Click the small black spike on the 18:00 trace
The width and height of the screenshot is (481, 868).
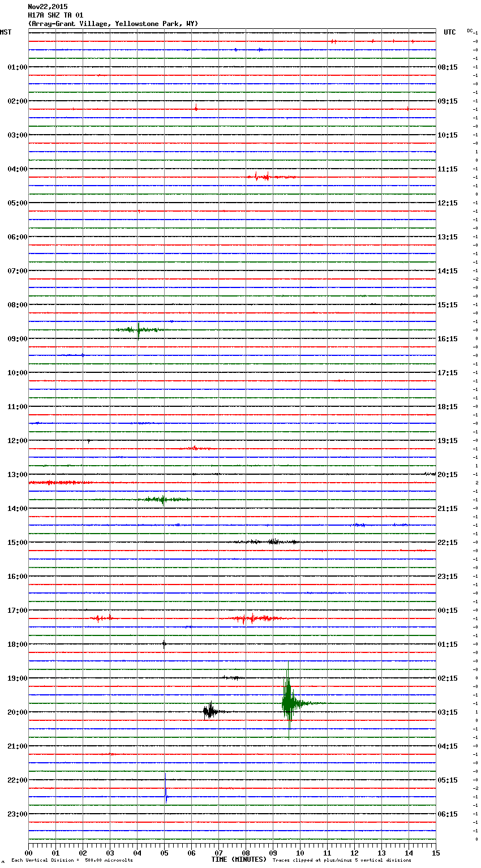[164, 643]
